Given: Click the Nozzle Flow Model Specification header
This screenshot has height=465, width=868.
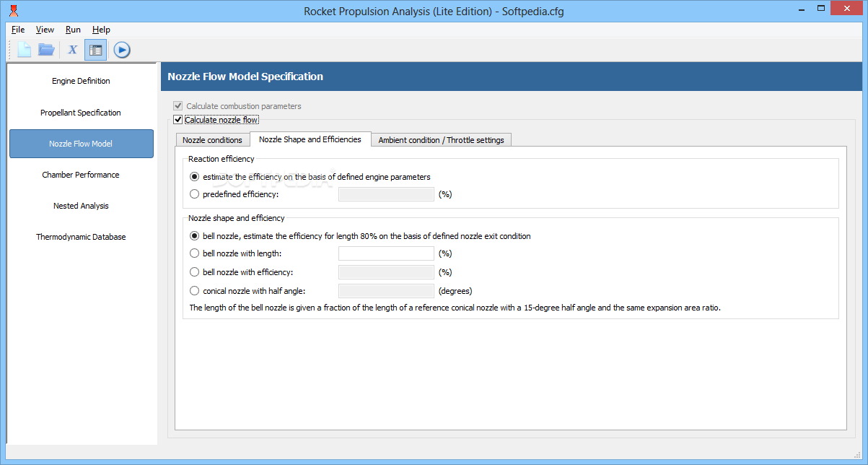Looking at the screenshot, I should click(245, 77).
